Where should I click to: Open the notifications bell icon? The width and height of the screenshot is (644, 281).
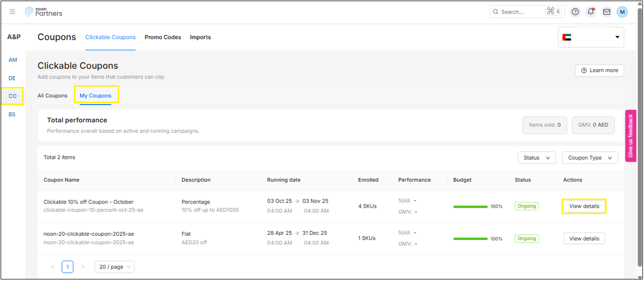590,12
